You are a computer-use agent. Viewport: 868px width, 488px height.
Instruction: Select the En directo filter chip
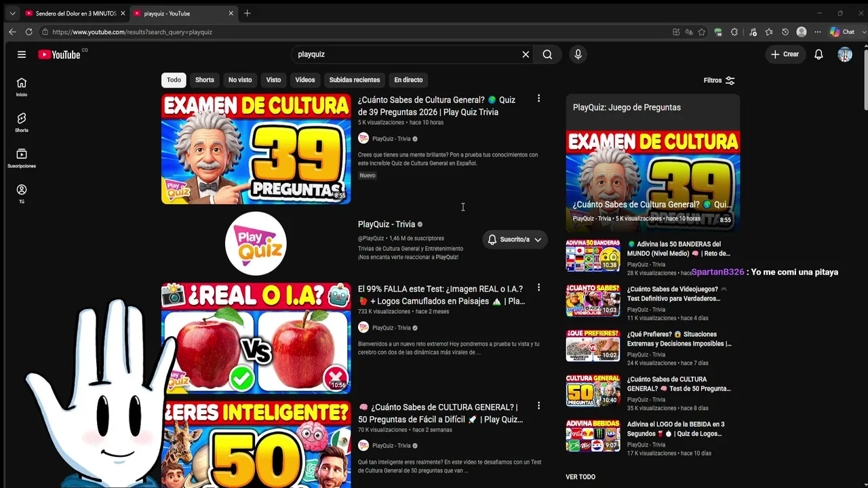(x=408, y=80)
